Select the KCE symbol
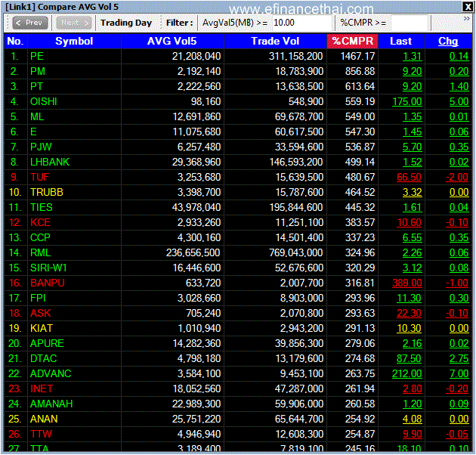Image resolution: width=476 pixels, height=455 pixels. click(40, 223)
